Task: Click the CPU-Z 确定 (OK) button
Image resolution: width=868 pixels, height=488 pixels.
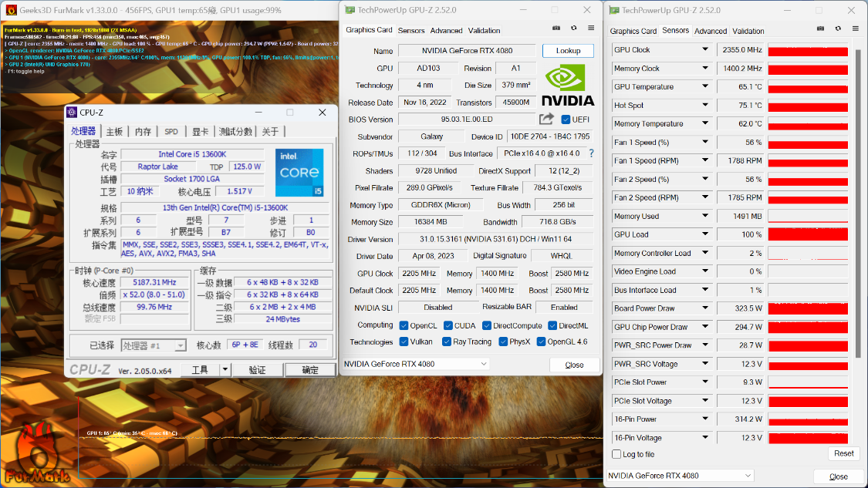Action: [310, 369]
